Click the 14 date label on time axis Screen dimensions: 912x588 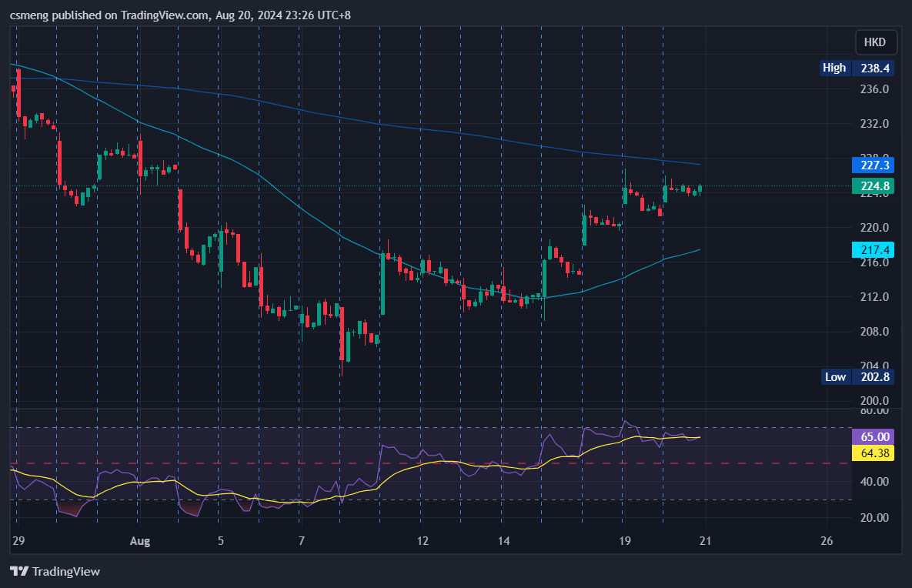pos(503,541)
